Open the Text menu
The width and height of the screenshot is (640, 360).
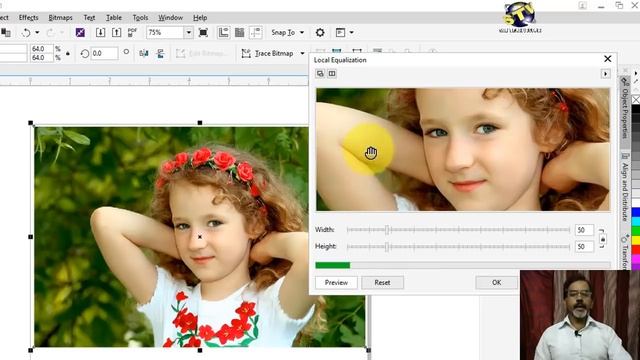pyautogui.click(x=89, y=18)
